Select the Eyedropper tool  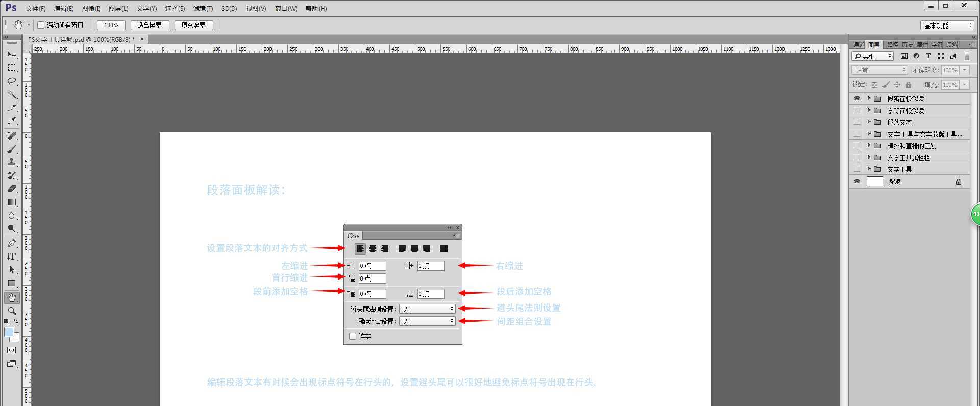[x=12, y=121]
